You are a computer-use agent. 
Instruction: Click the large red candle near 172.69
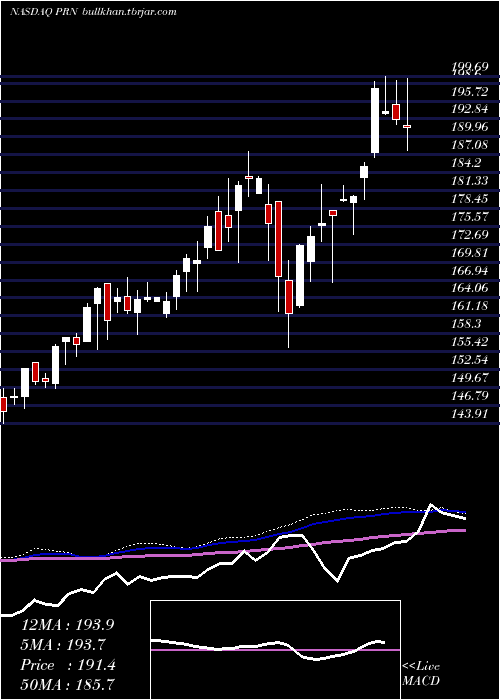point(279,239)
